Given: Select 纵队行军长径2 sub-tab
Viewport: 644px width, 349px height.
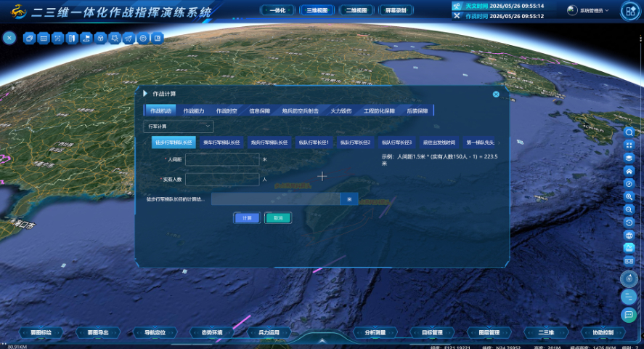Looking at the screenshot, I should point(355,143).
